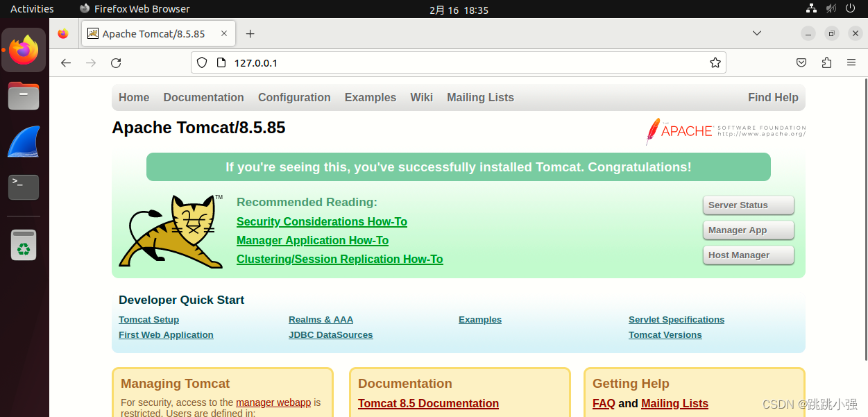Open the Firefox hamburger application menu
This screenshot has height=417, width=868.
pyautogui.click(x=851, y=62)
